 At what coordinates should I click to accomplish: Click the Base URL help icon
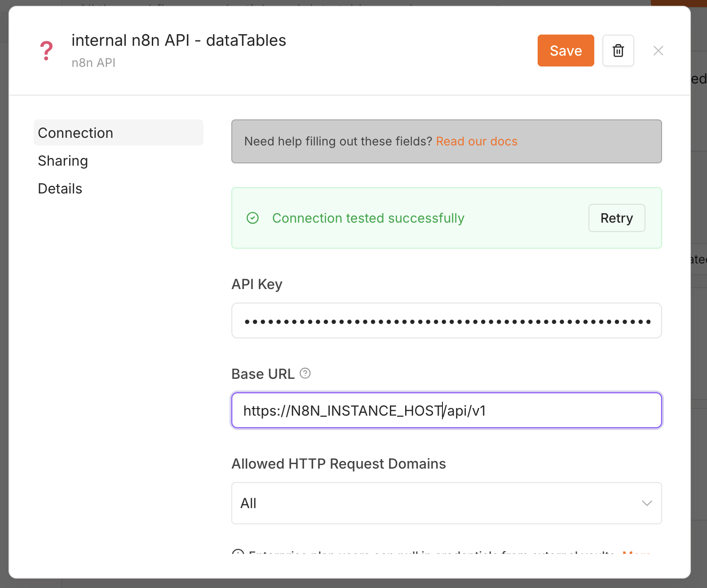click(x=305, y=373)
